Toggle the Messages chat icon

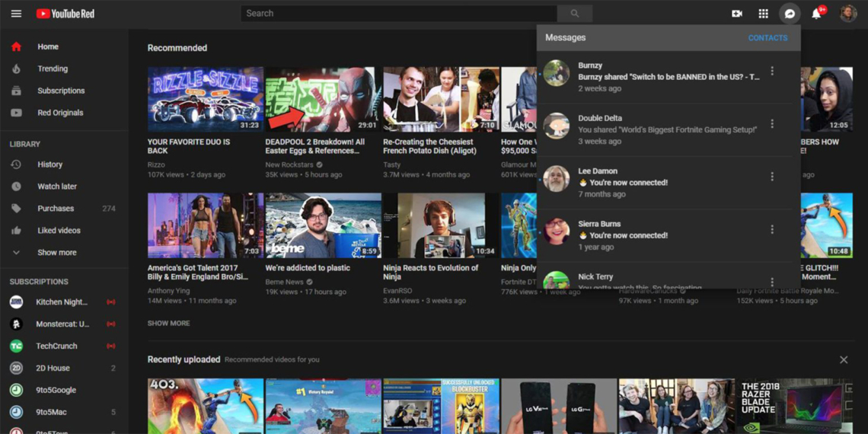(x=790, y=14)
